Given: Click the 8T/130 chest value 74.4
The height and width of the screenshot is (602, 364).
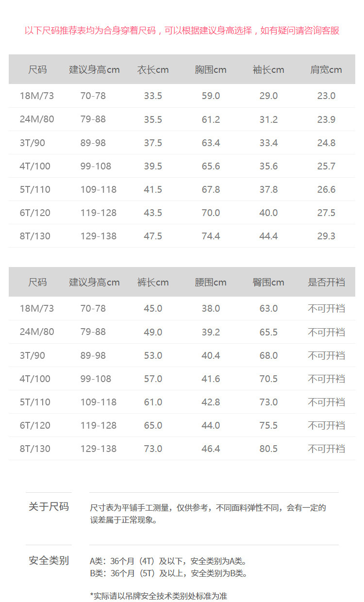Looking at the screenshot, I should coord(211,236).
